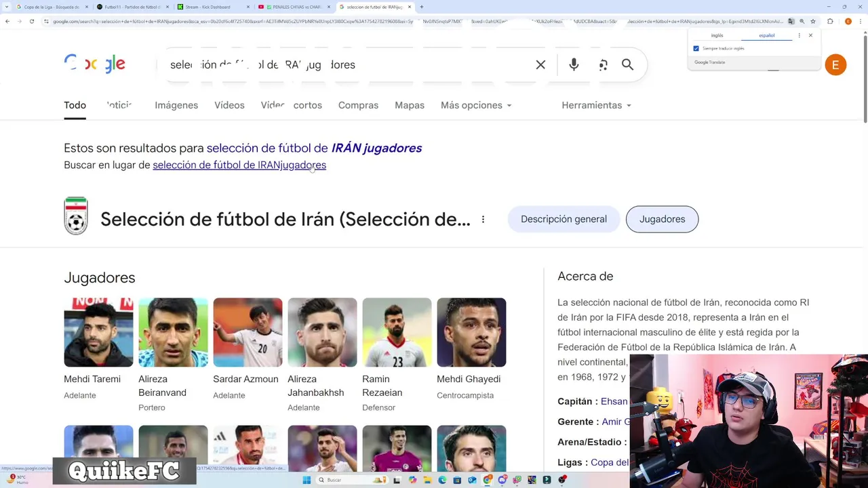Open Outlook from the taskbar
The image size is (868, 488).
pos(472,480)
